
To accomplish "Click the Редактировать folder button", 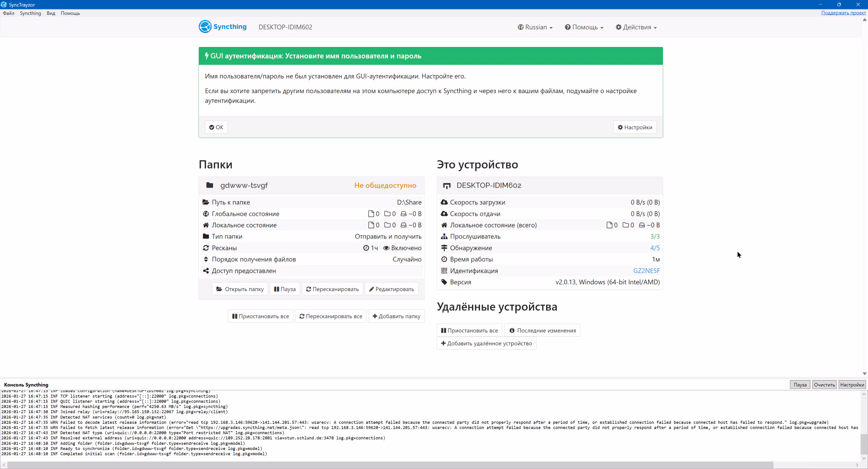I will point(392,289).
